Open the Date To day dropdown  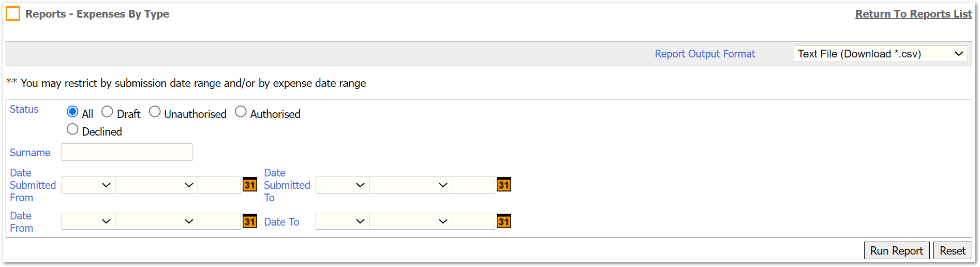point(343,221)
